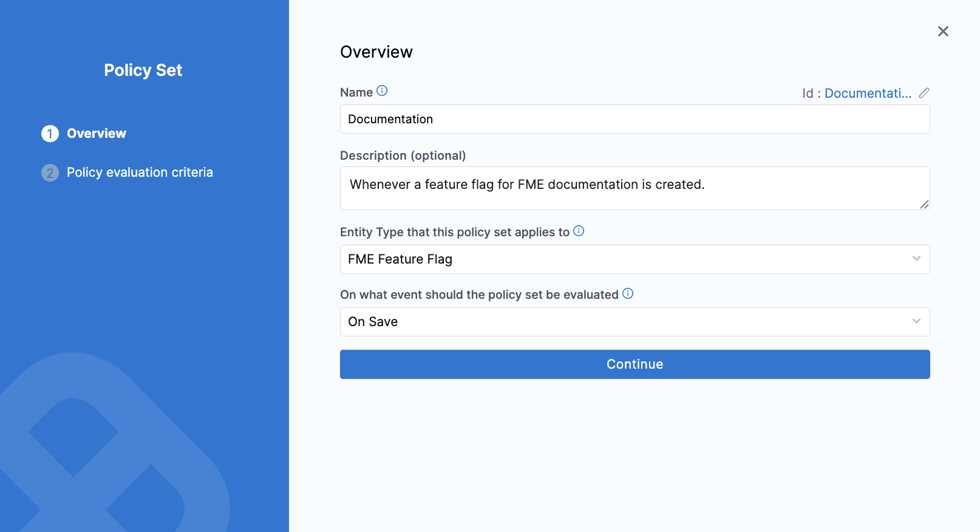Click the Documentati... Id value
Viewport: 980px width, 532px height.
click(x=868, y=94)
